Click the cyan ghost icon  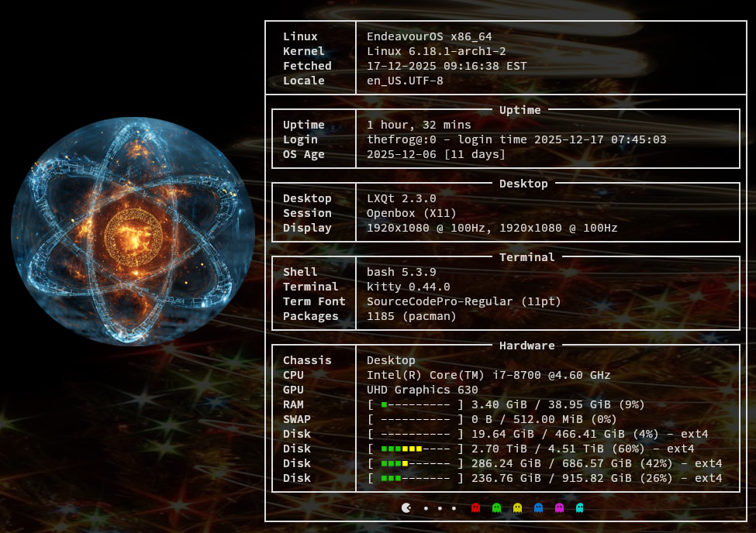click(580, 508)
